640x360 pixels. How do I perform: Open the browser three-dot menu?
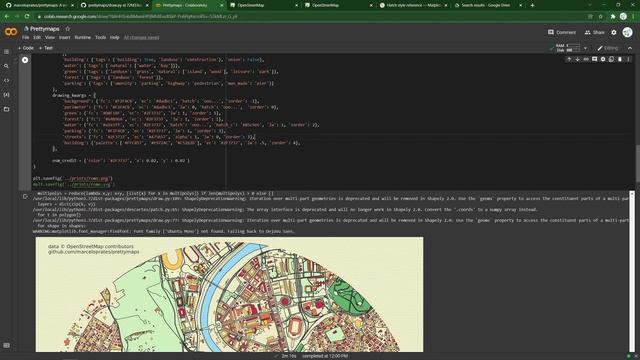(633, 16)
